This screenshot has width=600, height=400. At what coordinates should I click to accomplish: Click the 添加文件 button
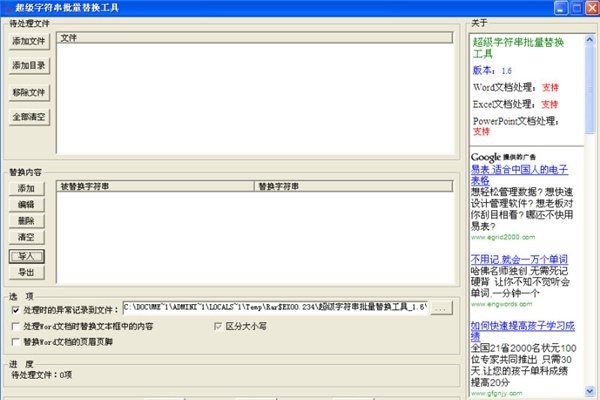pos(29,41)
